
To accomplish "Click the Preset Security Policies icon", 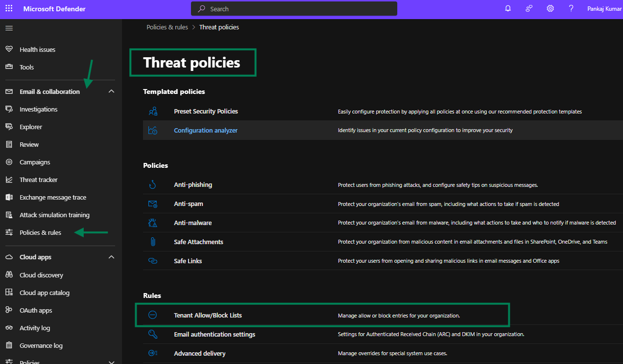I will [x=153, y=111].
